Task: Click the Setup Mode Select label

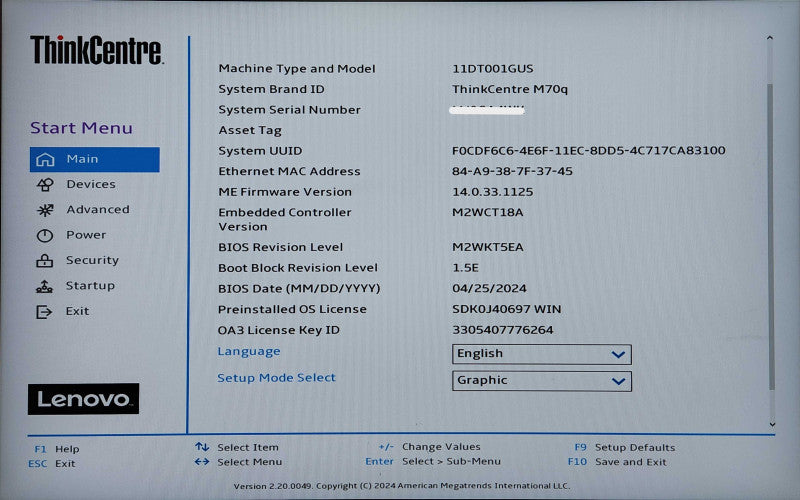Action: (x=277, y=378)
